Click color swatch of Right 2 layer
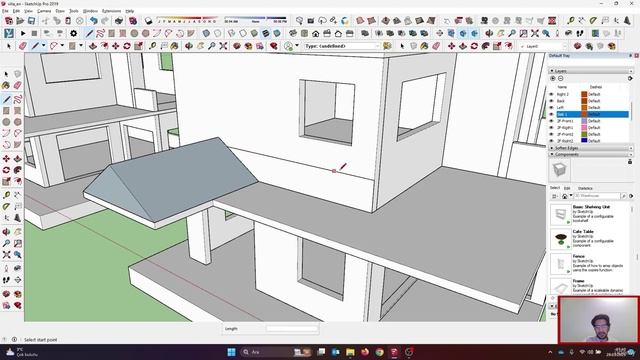This screenshot has height=360, width=640. pos(584,94)
